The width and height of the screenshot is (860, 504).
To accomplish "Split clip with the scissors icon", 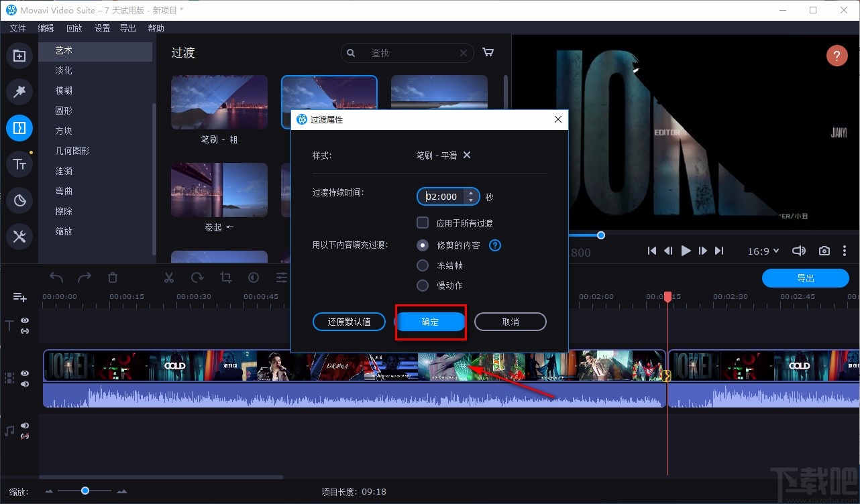I will [169, 277].
